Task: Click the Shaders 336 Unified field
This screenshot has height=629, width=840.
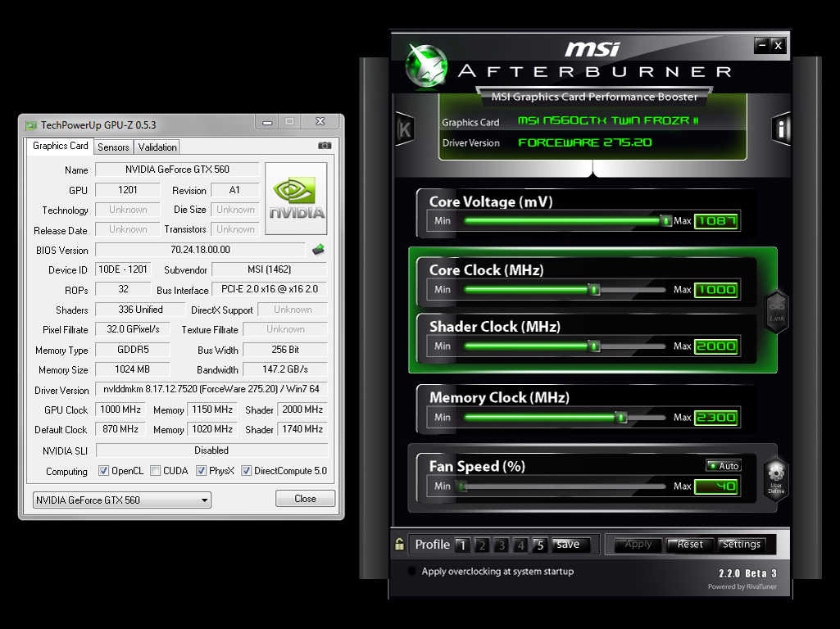Action: click(140, 310)
